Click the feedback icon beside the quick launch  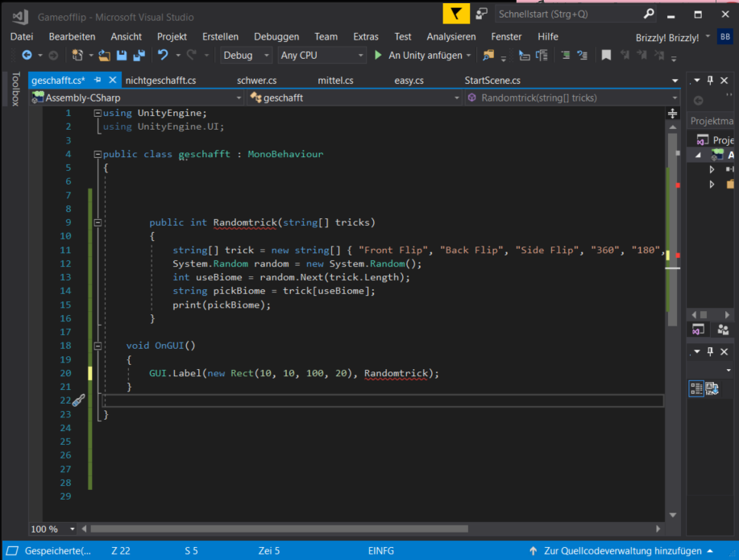481,15
